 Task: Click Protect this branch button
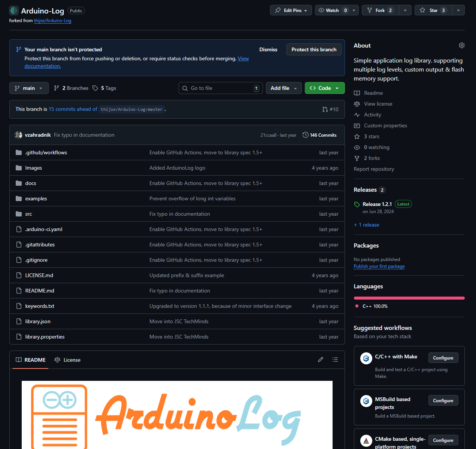[314, 49]
